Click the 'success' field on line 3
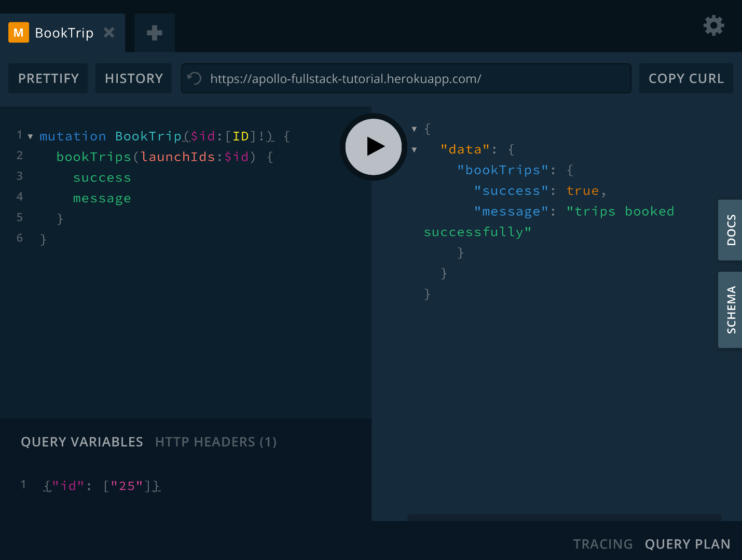The width and height of the screenshot is (742, 560). (x=102, y=178)
